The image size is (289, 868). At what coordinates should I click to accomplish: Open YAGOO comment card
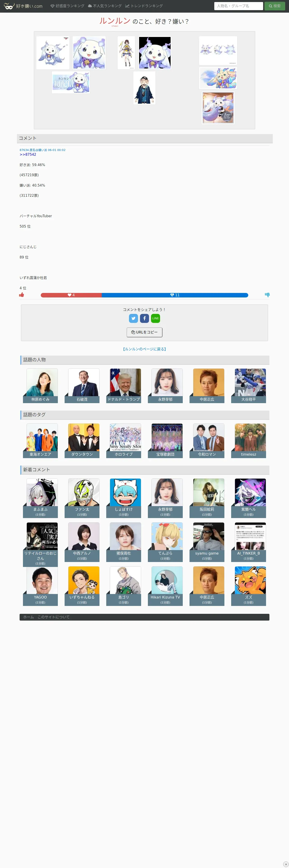coord(40,586)
